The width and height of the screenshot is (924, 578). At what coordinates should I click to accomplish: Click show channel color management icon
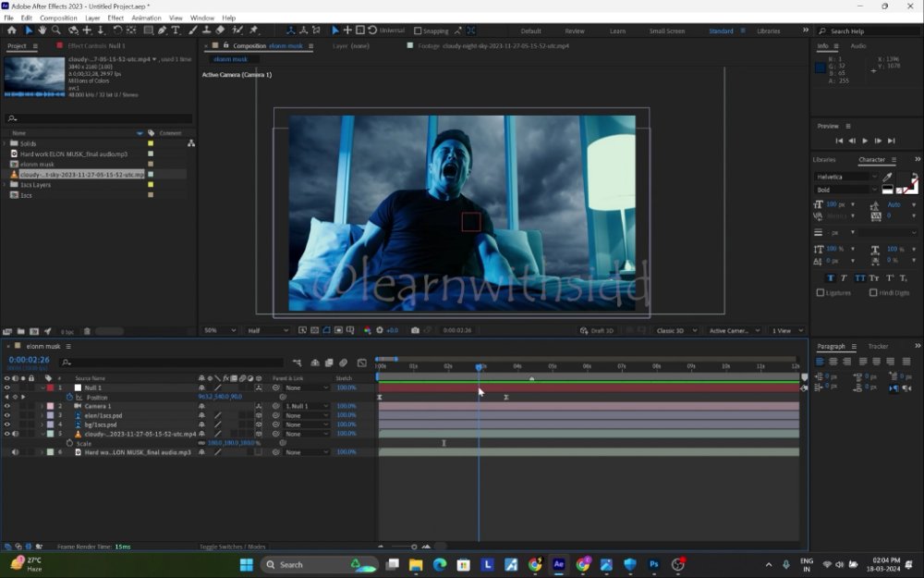[x=367, y=330]
